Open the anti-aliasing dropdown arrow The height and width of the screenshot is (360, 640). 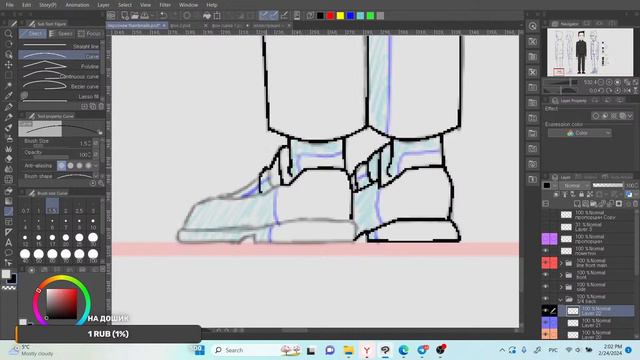click(x=96, y=165)
